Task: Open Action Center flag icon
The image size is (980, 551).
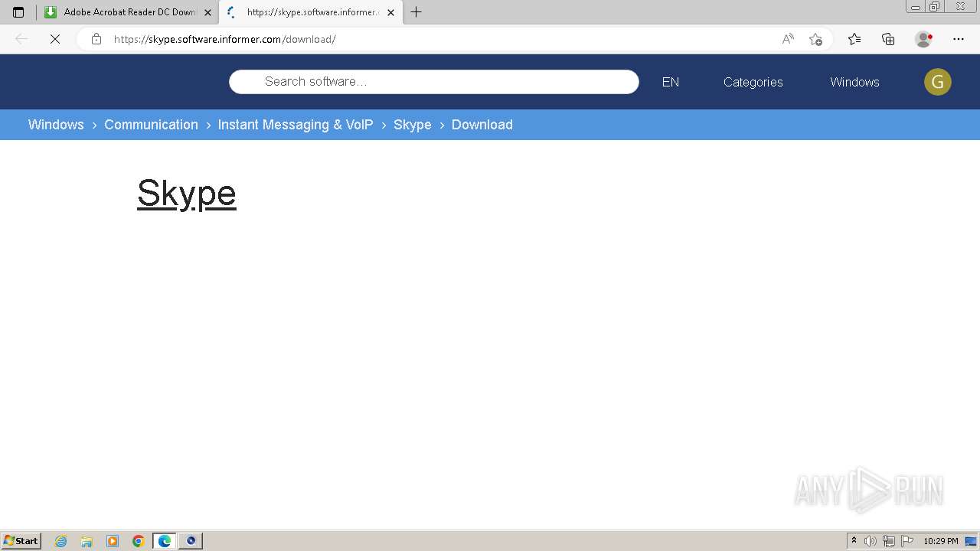Action: click(x=907, y=541)
